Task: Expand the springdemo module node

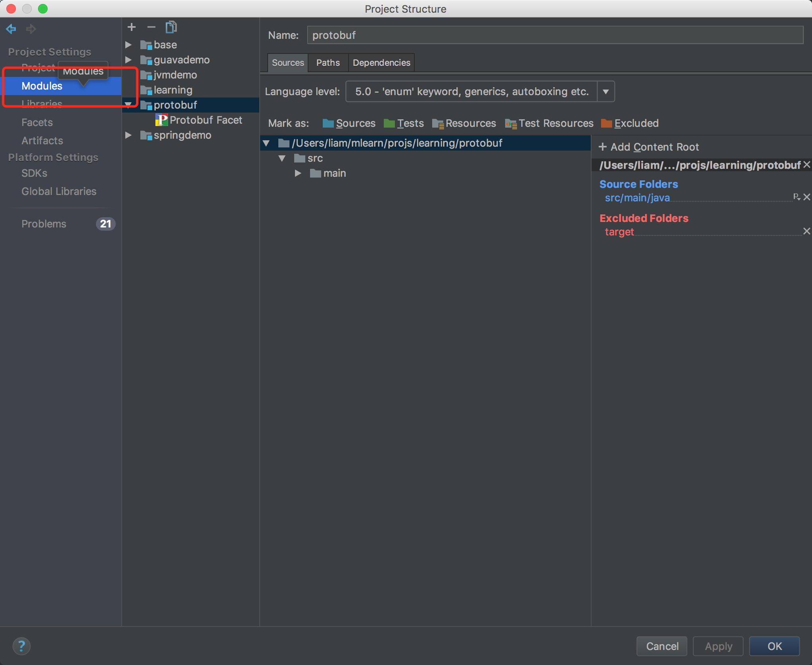Action: point(128,135)
